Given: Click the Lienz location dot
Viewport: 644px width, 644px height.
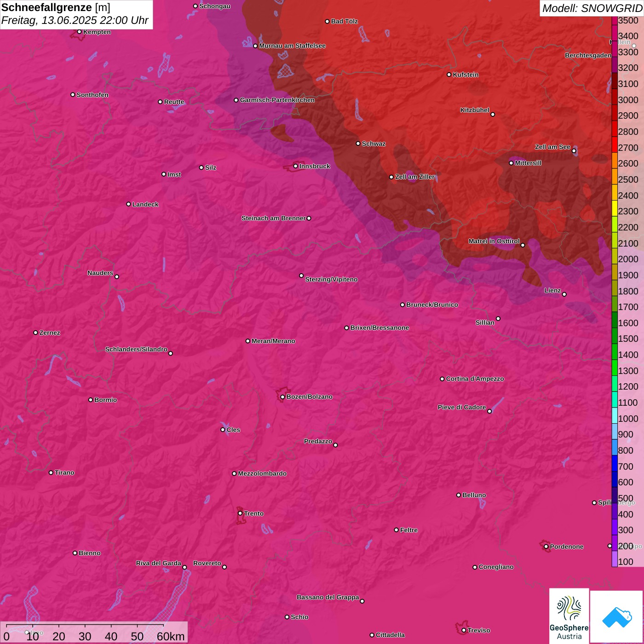Looking at the screenshot, I should 564,294.
